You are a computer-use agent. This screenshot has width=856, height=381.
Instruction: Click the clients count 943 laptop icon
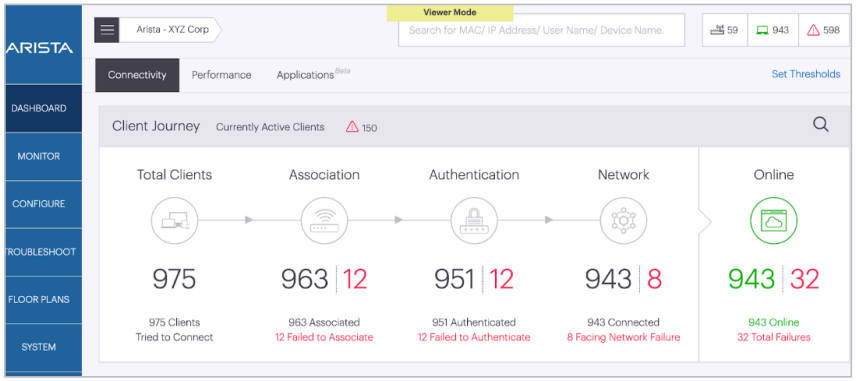pos(763,31)
